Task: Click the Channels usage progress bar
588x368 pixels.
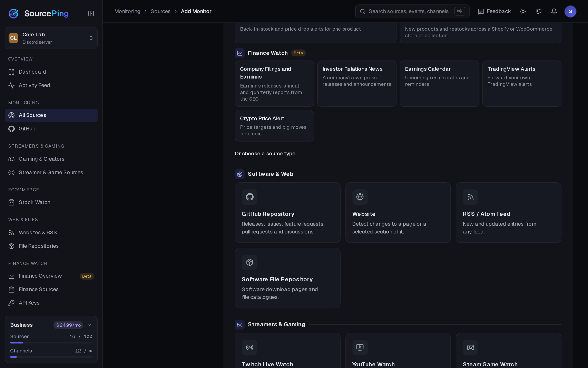Action: click(x=51, y=357)
